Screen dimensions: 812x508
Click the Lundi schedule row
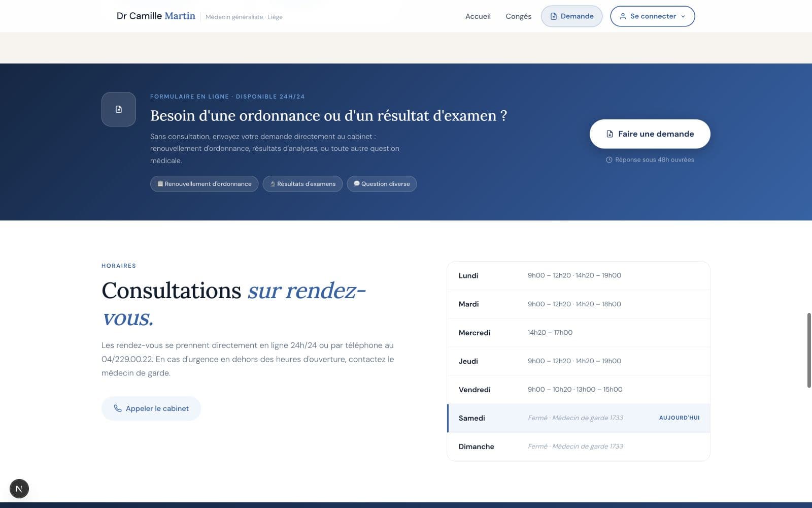click(x=579, y=275)
